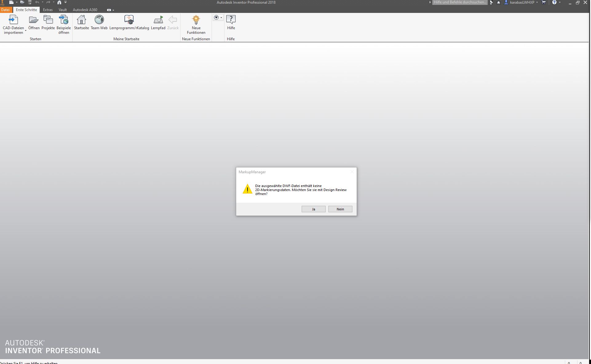The height and width of the screenshot is (364, 591).
Task: Open the new file dropdown arrow
Action: point(17,2)
